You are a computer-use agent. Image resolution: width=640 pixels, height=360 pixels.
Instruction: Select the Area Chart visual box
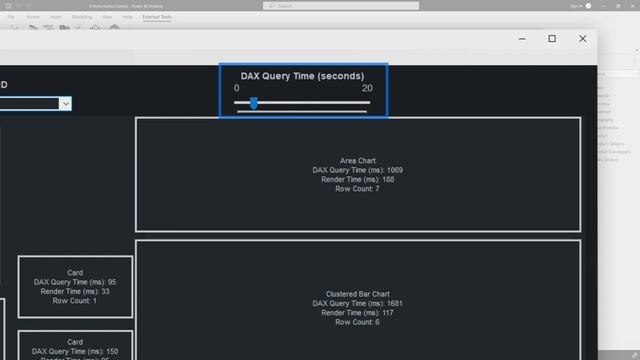click(x=358, y=175)
